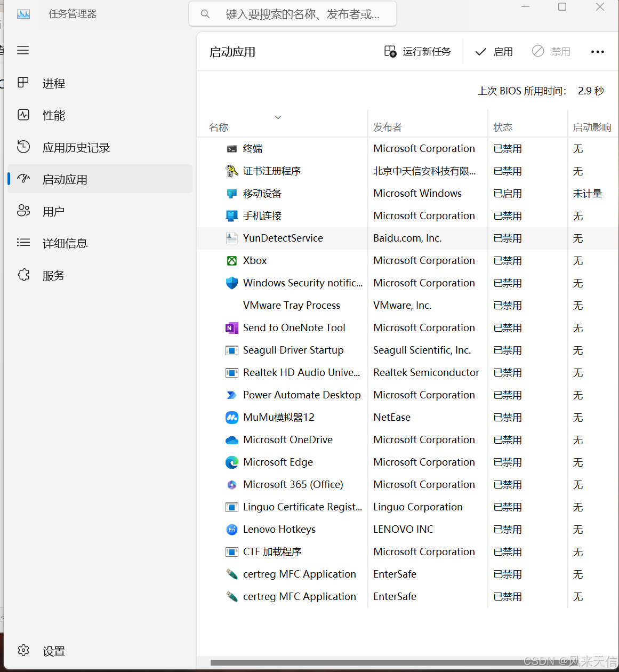The width and height of the screenshot is (619, 672).
Task: Select Realtek HD Audio Universal row
Action: point(407,373)
